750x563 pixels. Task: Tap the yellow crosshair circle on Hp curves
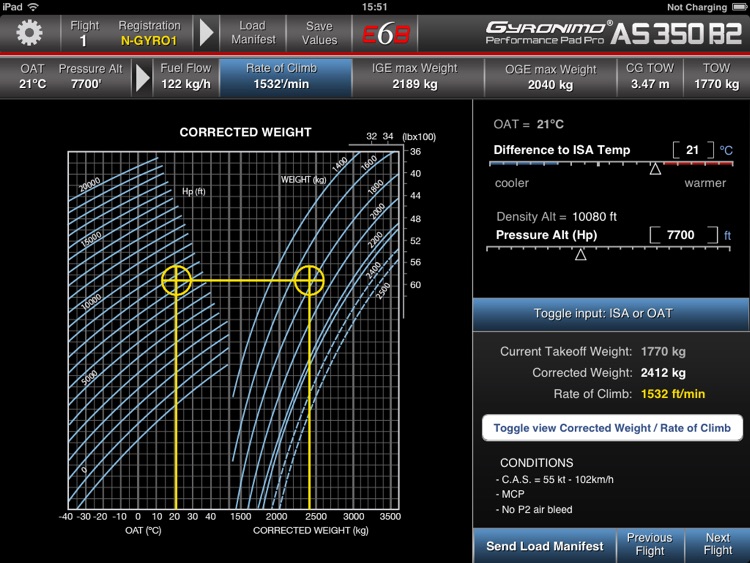coord(176,280)
